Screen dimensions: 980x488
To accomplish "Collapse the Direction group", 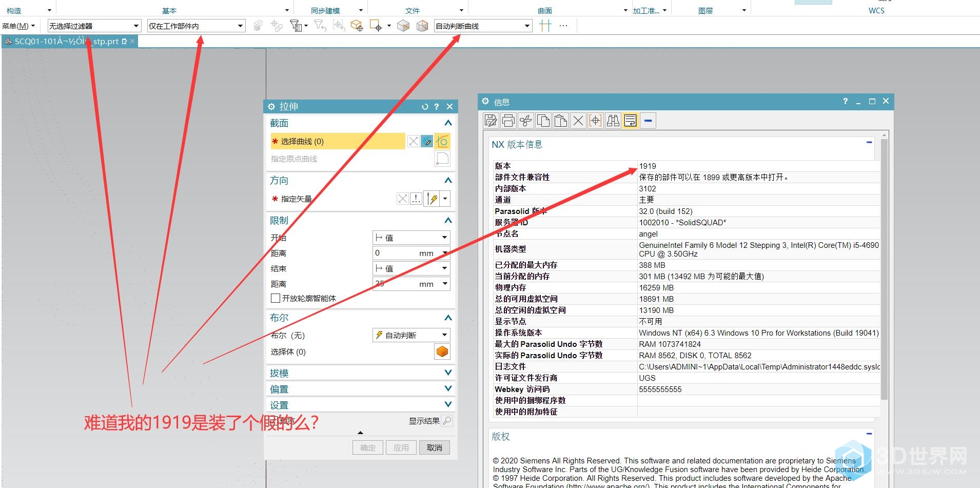I will [x=448, y=181].
